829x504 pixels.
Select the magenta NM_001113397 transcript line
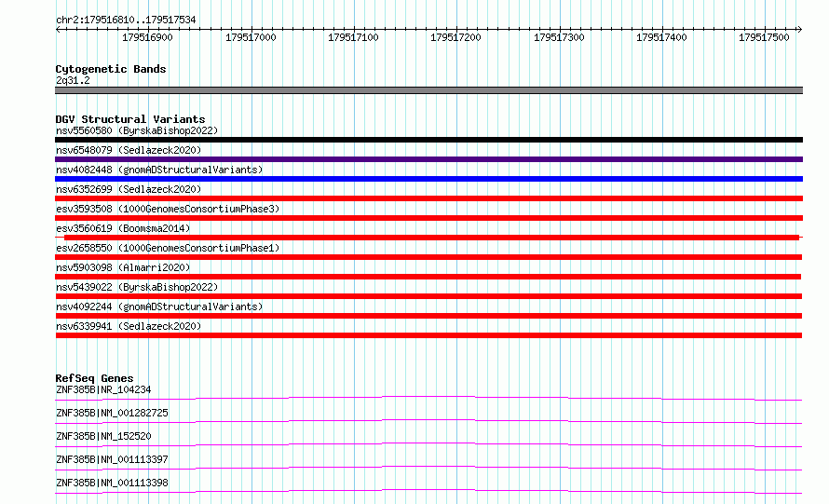(428, 468)
